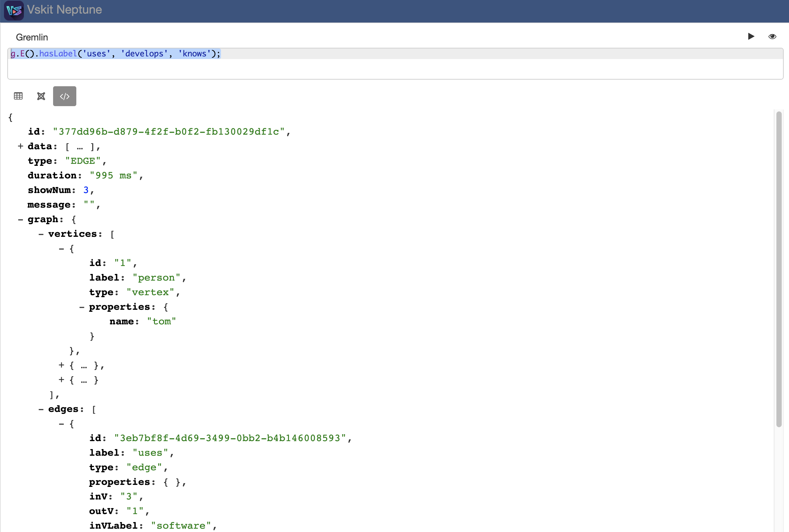Viewport: 789px width, 532px height.
Task: Toggle the eye visibility icon
Action: pos(772,36)
